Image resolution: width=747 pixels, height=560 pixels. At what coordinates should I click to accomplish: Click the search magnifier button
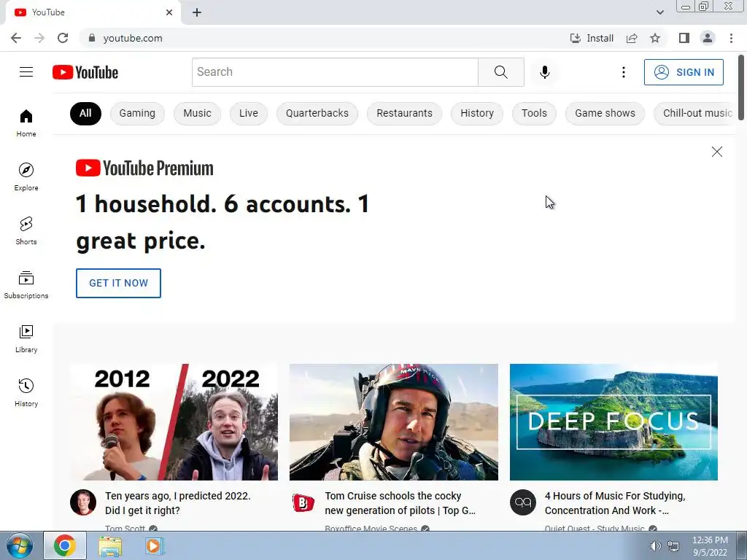point(500,72)
